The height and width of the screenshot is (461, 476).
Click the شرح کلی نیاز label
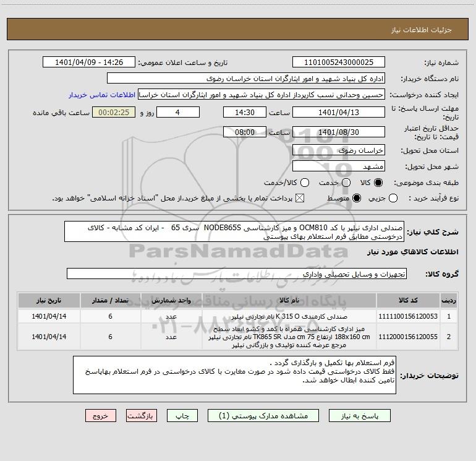click(433, 232)
